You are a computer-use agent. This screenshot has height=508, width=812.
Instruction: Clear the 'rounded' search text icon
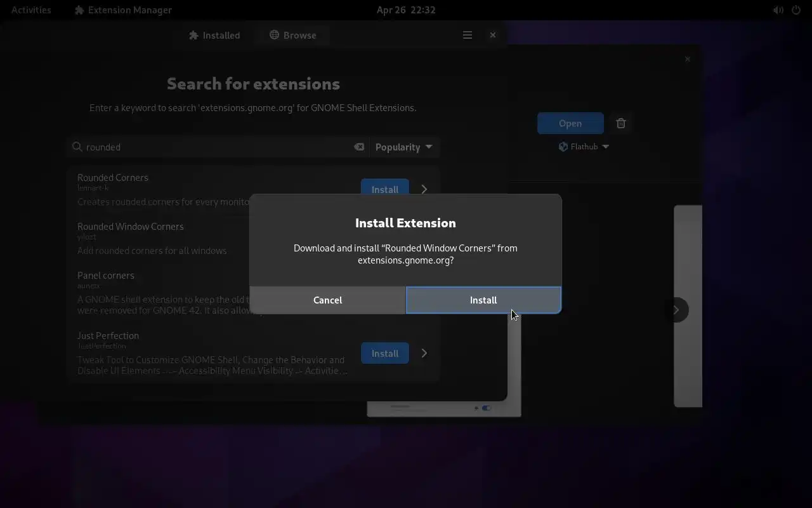(x=359, y=147)
